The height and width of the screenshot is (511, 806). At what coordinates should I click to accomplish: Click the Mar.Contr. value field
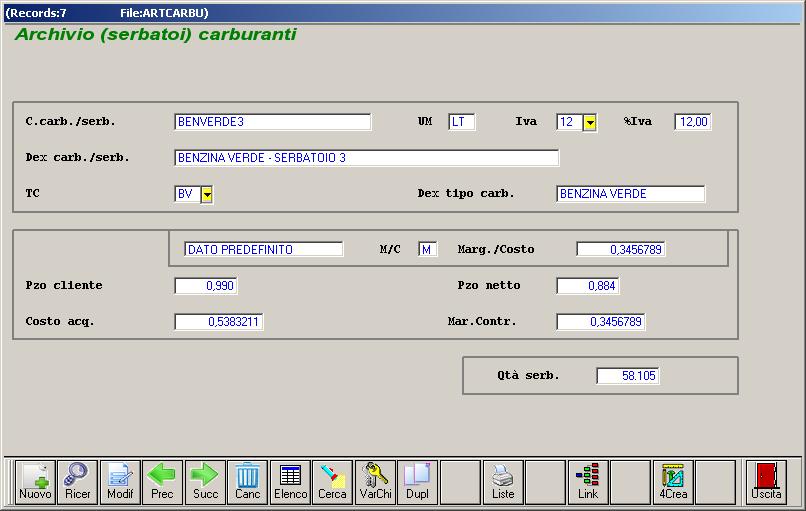(601, 322)
